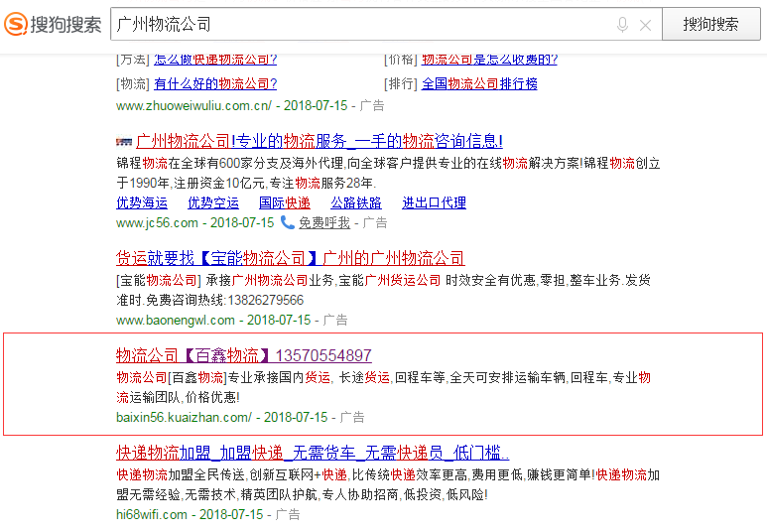Click the 免费呼我 call link
This screenshot has height=532, width=767.
pos(324,222)
